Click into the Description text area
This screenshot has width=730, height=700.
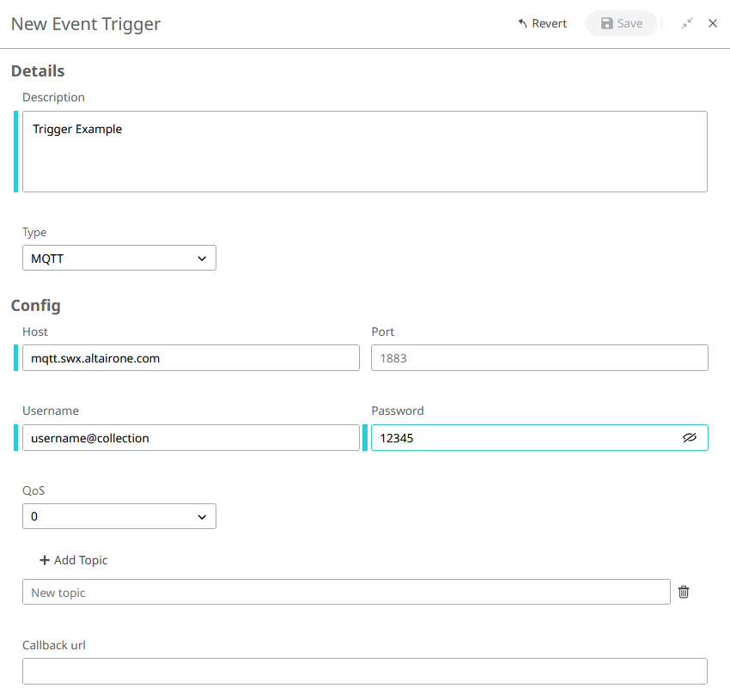point(364,151)
